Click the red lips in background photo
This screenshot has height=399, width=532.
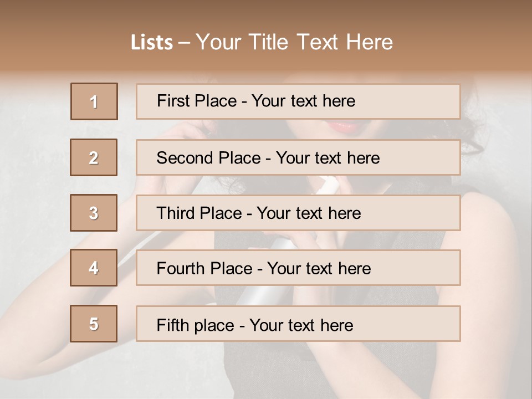[x=345, y=126]
